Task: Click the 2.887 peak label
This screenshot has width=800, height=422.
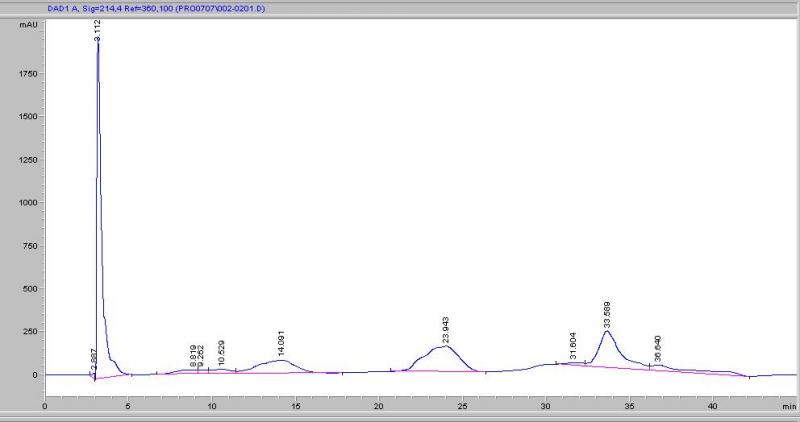Action: [93, 360]
